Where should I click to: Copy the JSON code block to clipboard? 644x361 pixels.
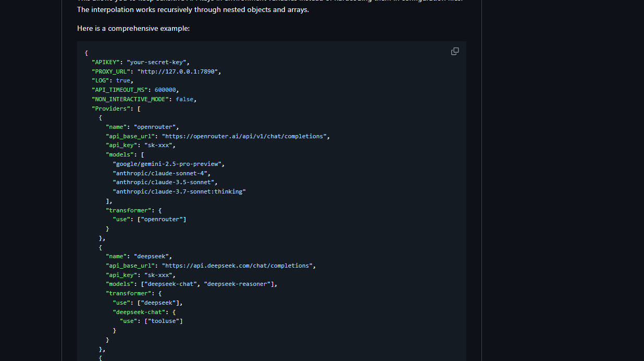click(455, 51)
